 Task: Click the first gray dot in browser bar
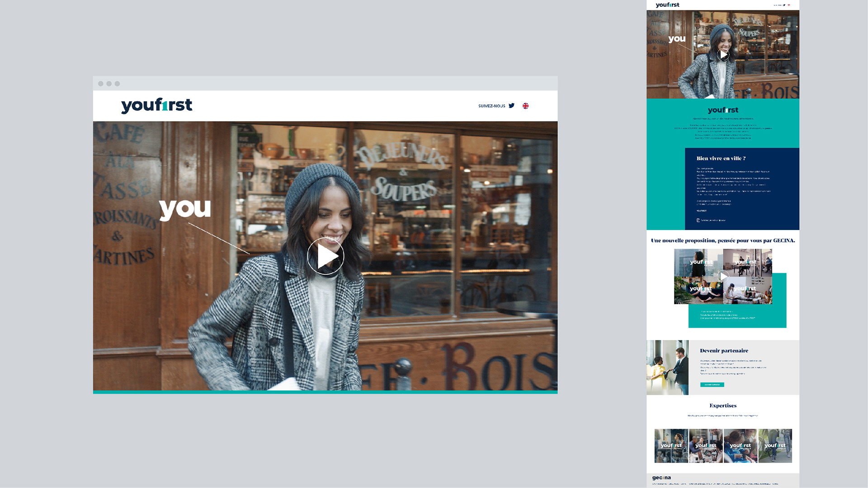(101, 84)
